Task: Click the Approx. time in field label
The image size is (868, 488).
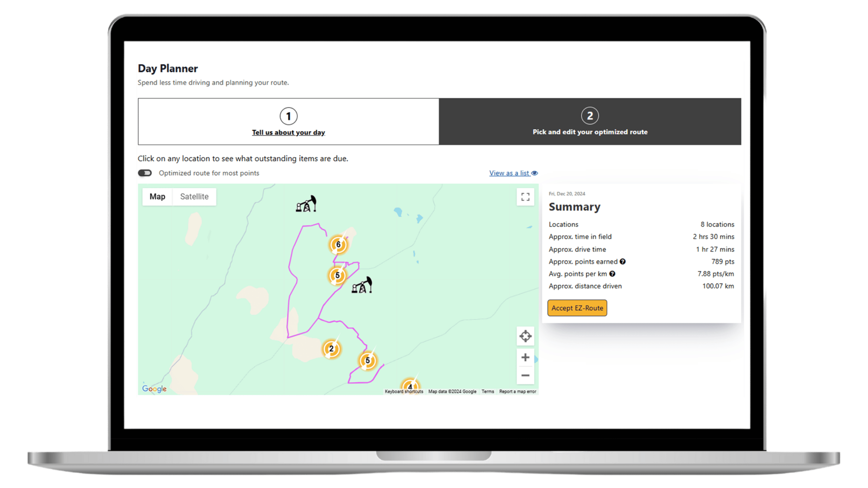Action: click(x=580, y=236)
